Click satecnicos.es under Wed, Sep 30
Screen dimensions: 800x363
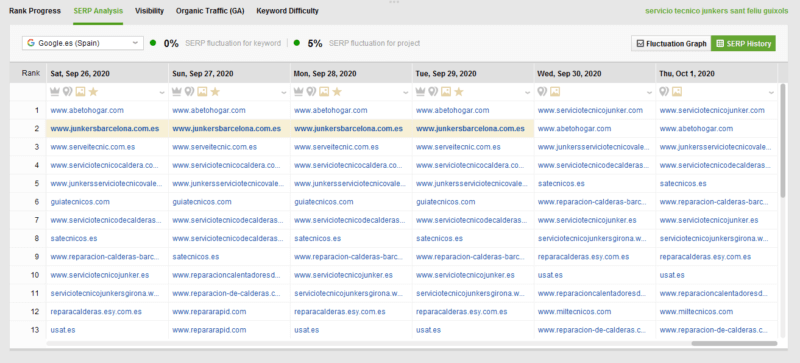click(x=561, y=184)
